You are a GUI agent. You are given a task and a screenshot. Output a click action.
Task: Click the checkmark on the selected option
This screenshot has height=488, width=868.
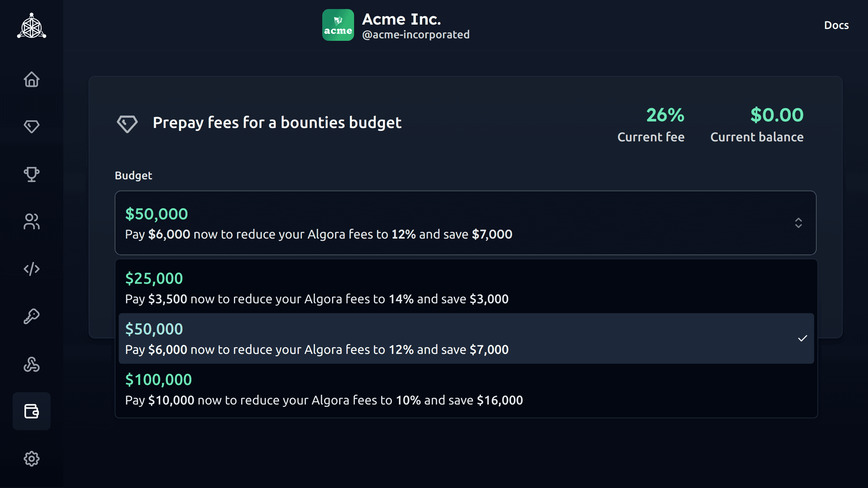pos(802,339)
